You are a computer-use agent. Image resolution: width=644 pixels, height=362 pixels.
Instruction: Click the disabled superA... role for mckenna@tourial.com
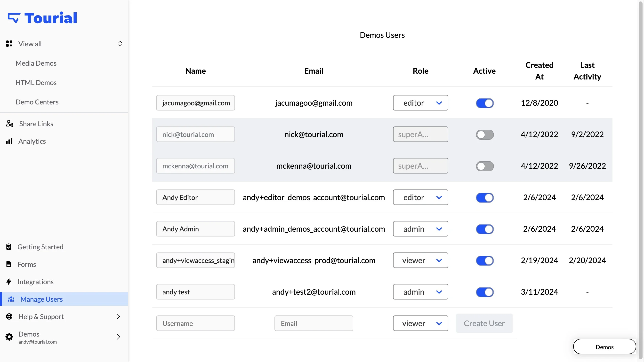click(x=420, y=166)
